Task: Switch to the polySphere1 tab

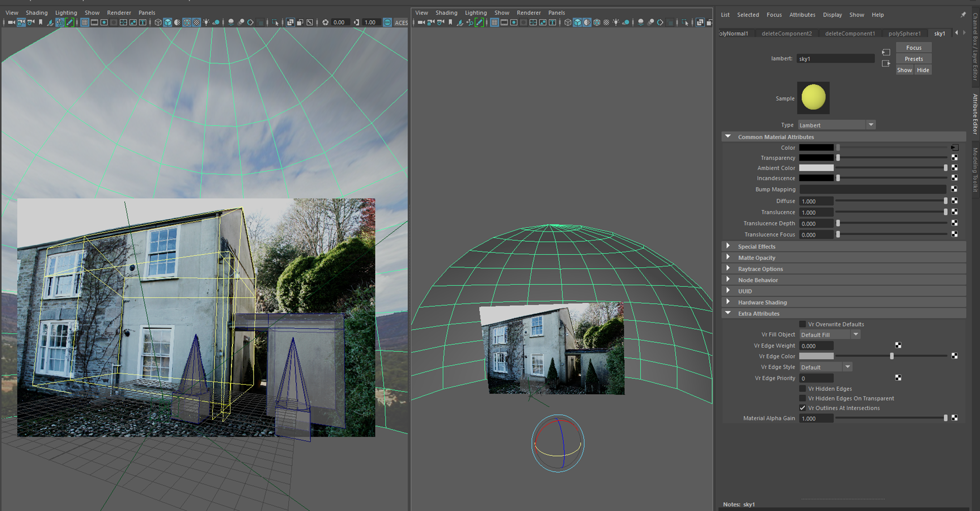Action: click(904, 34)
